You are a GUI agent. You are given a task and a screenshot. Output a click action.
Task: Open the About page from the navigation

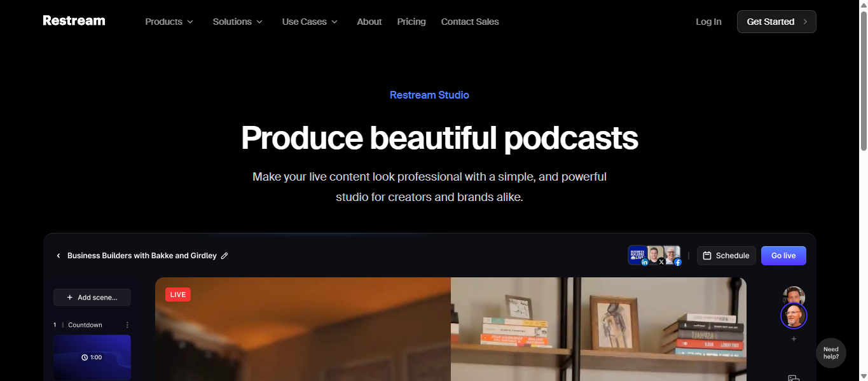[369, 21]
